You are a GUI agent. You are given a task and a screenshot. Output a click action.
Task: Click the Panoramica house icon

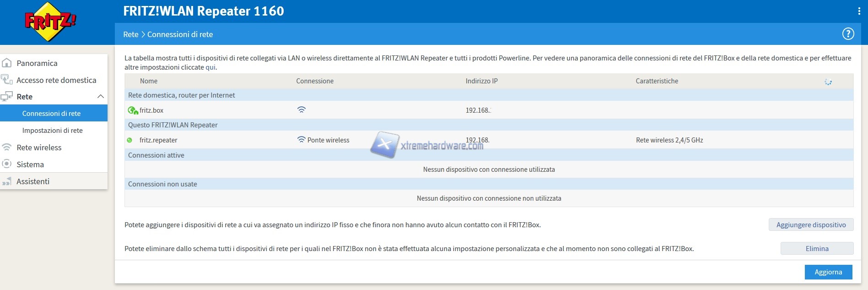pyautogui.click(x=7, y=63)
